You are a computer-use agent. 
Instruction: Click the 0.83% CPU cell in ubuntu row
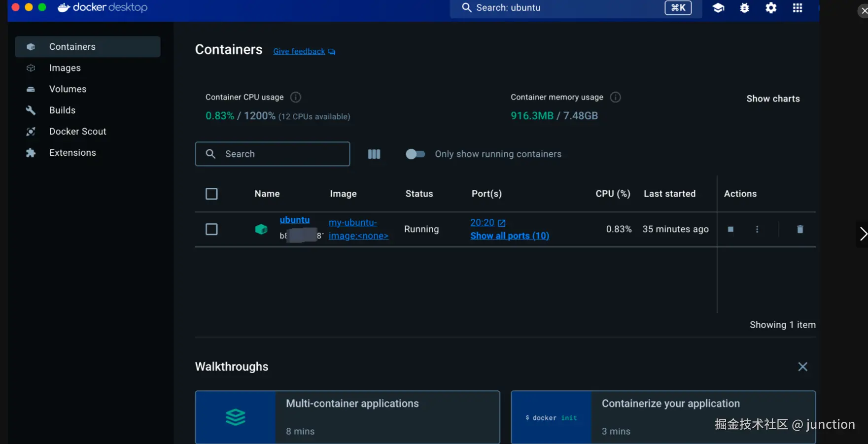coord(619,229)
